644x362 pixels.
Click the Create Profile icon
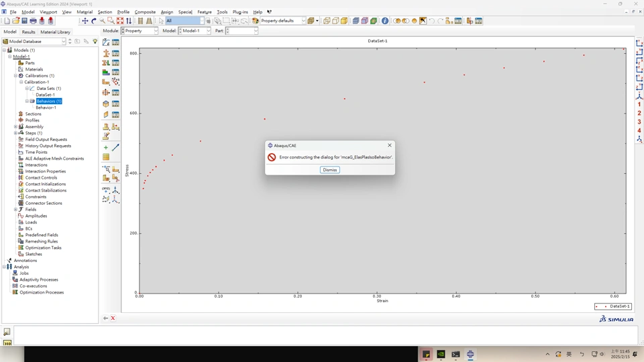pyautogui.click(x=106, y=93)
